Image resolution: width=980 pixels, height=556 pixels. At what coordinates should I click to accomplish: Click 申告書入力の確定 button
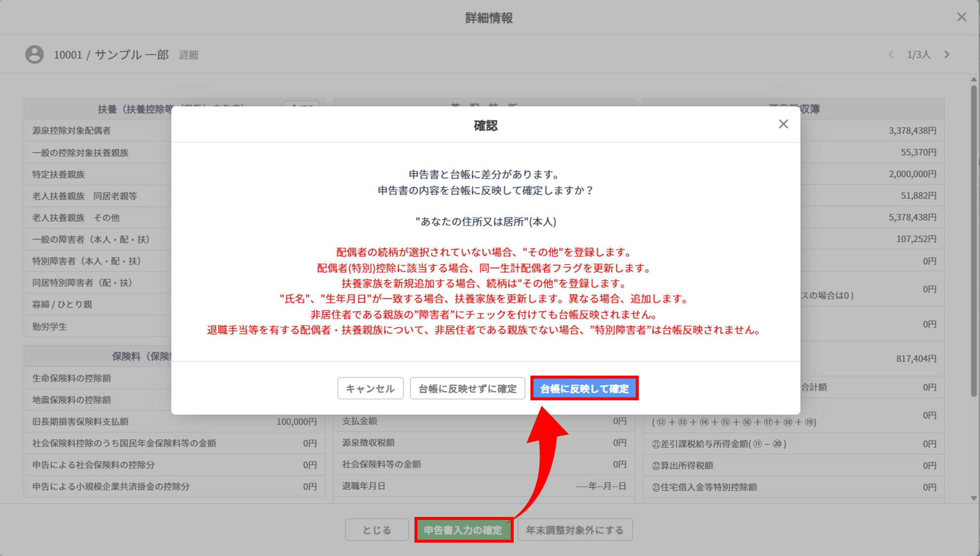pyautogui.click(x=463, y=530)
